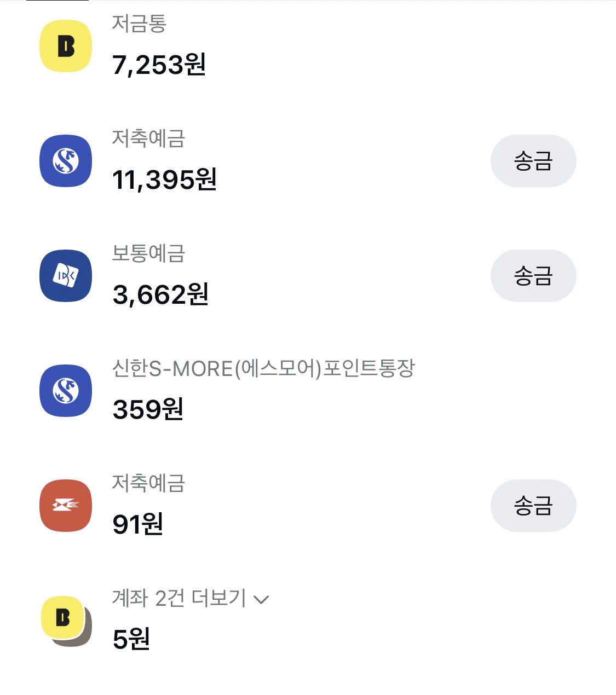Tap the yellow KakaoBank 저금통 icon
616x695 pixels.
point(66,46)
